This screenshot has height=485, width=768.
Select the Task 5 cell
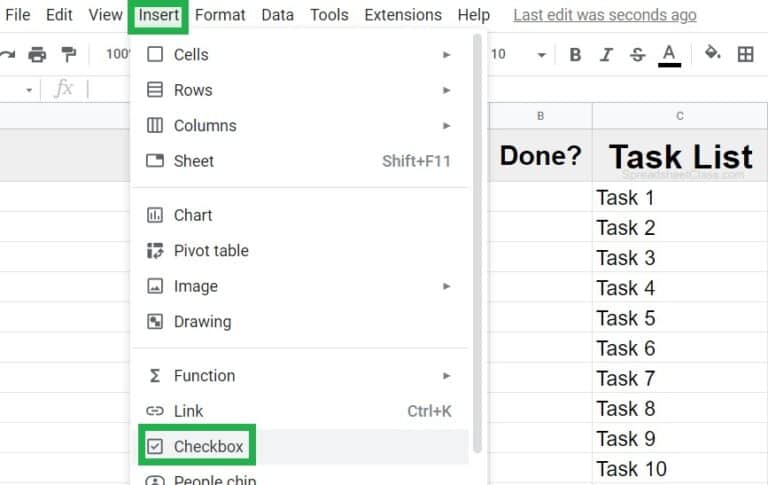[x=679, y=318]
